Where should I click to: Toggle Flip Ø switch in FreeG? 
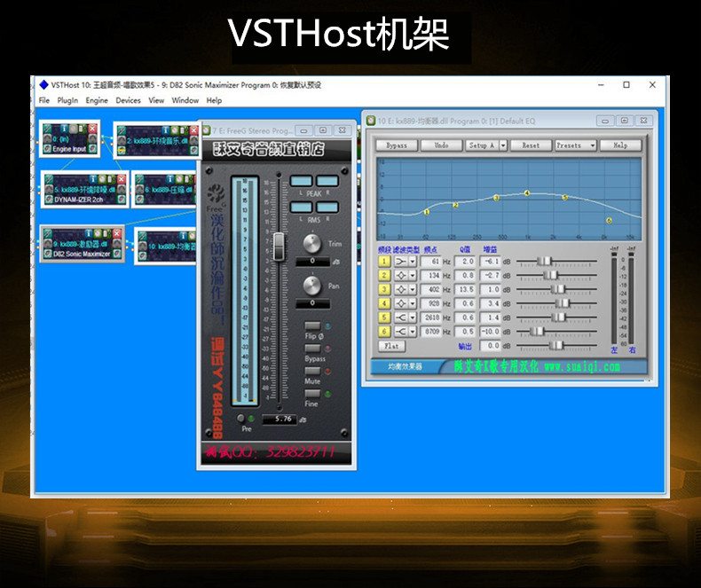(312, 325)
